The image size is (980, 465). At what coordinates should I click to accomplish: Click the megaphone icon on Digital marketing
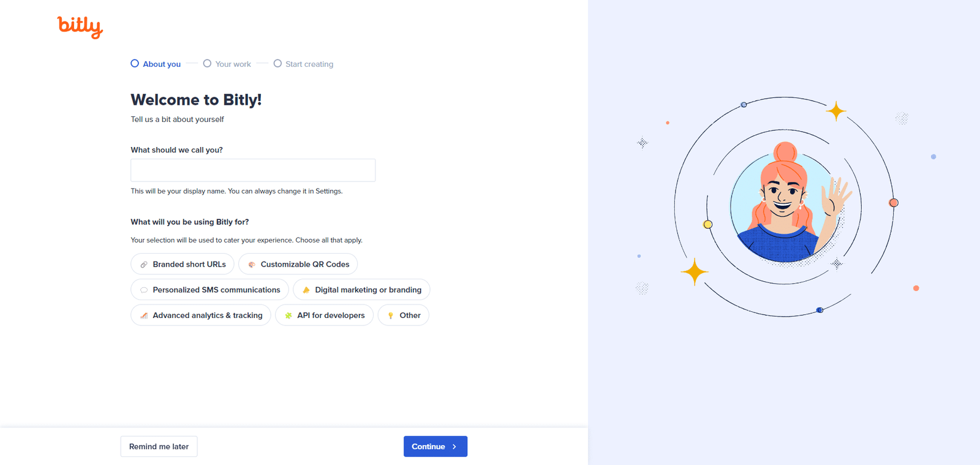306,290
